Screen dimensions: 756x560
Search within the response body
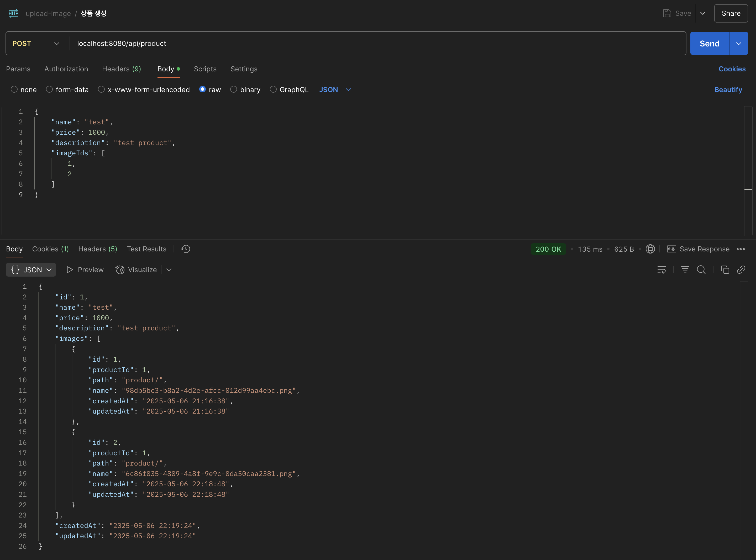pyautogui.click(x=701, y=270)
